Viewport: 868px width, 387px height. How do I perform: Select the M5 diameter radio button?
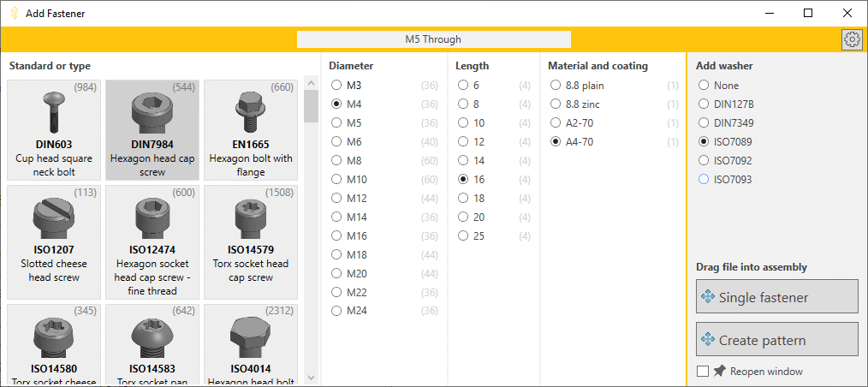[x=337, y=122]
